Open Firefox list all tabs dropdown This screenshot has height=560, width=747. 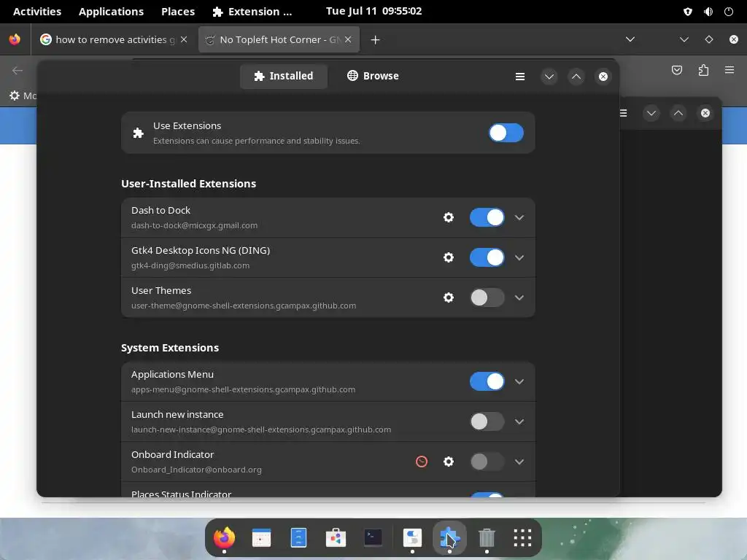[x=630, y=39]
